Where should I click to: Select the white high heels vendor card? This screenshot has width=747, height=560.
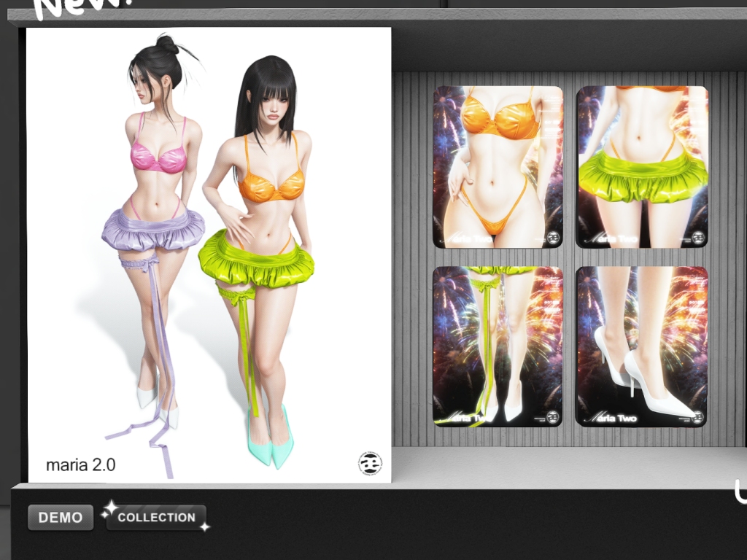coord(642,346)
